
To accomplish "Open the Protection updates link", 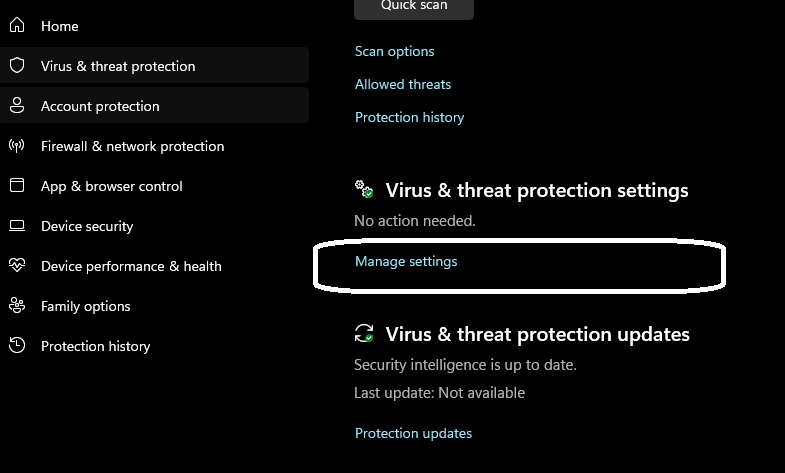I will 413,433.
